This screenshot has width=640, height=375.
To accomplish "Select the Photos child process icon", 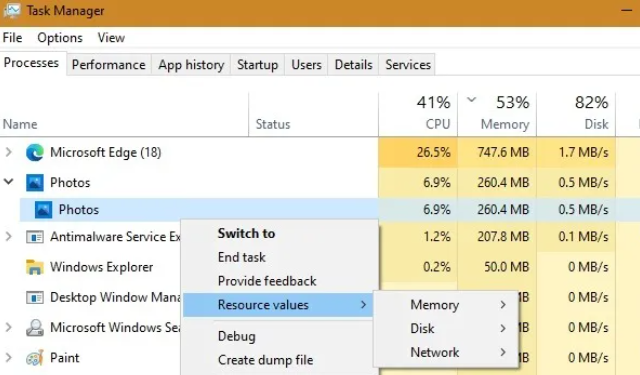I will [x=43, y=210].
